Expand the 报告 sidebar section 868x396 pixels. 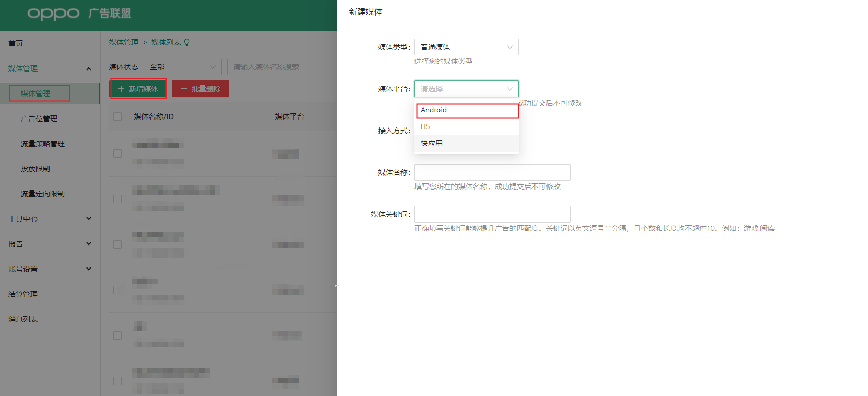click(89, 244)
